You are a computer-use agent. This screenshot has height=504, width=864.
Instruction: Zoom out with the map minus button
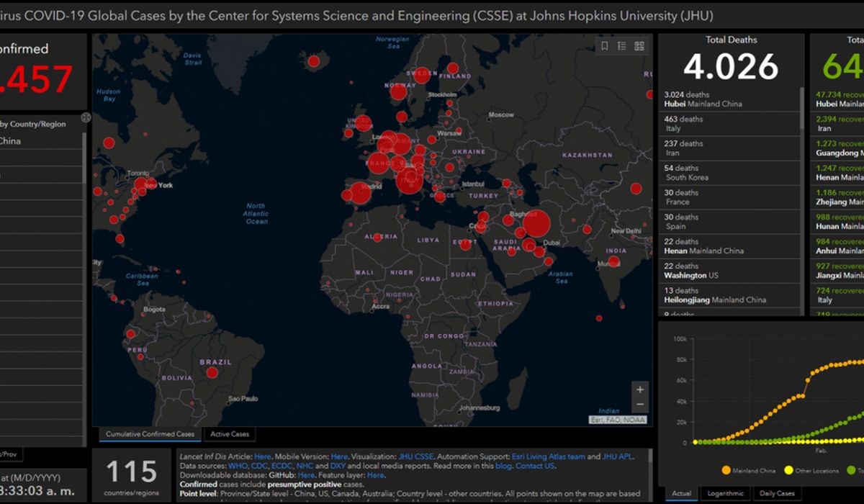coord(640,405)
